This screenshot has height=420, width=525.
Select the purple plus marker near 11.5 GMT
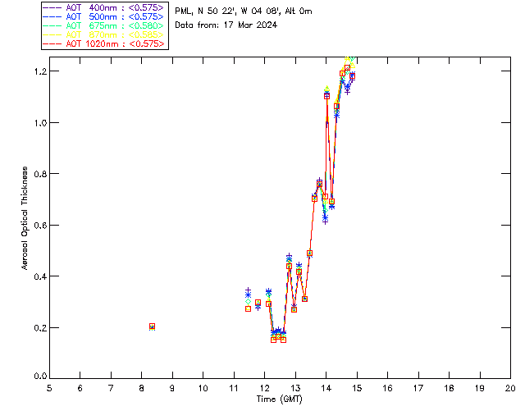pos(248,290)
